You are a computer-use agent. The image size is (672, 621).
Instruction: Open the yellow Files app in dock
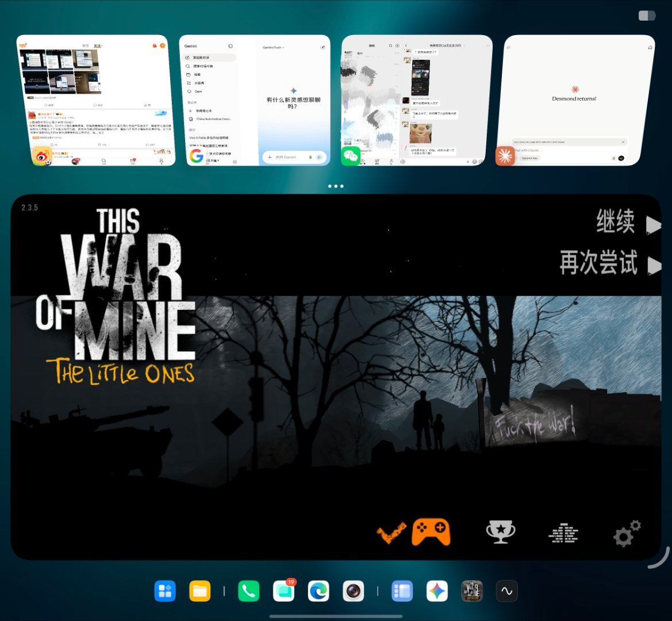click(x=199, y=591)
